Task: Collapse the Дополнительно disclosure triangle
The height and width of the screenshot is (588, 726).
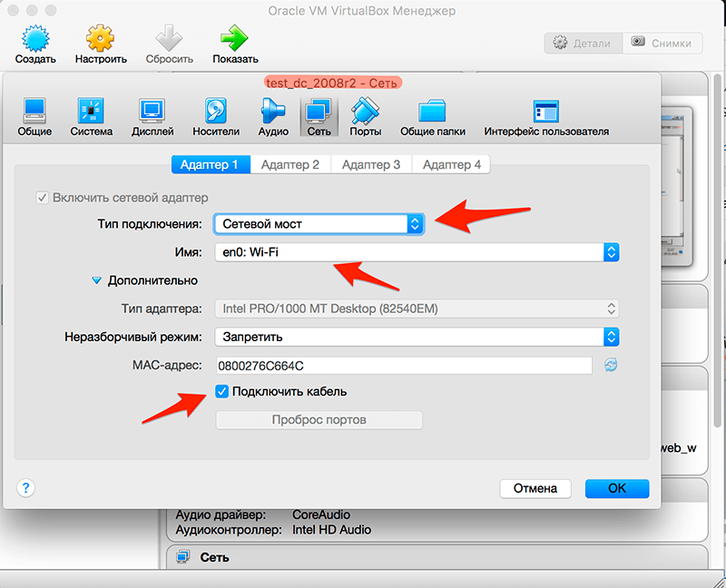Action: pyautogui.click(x=96, y=280)
